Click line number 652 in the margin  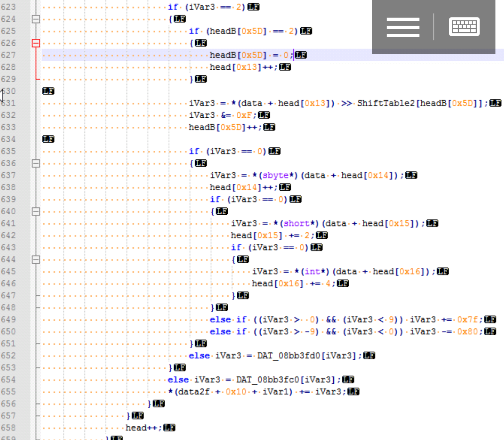click(8, 356)
